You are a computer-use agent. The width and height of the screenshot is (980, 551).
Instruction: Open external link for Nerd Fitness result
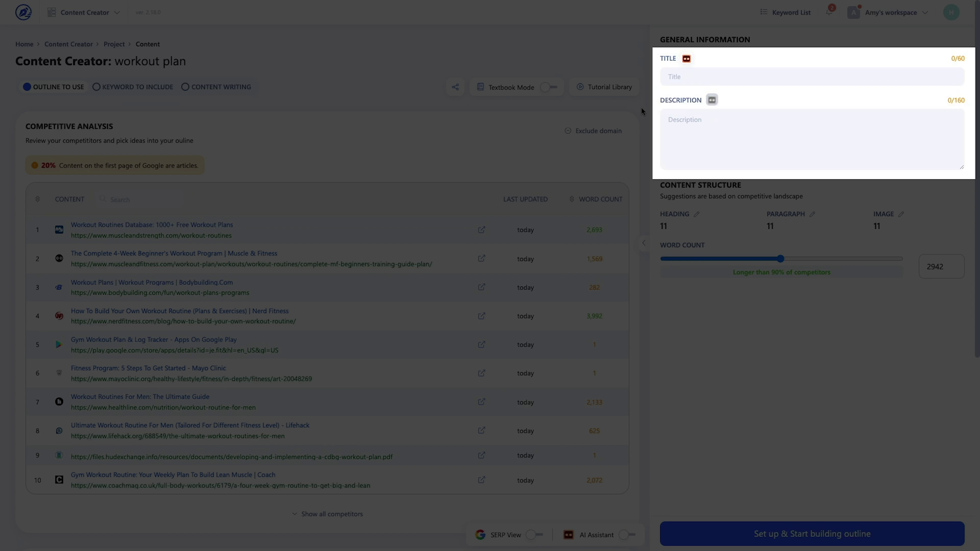tap(481, 316)
